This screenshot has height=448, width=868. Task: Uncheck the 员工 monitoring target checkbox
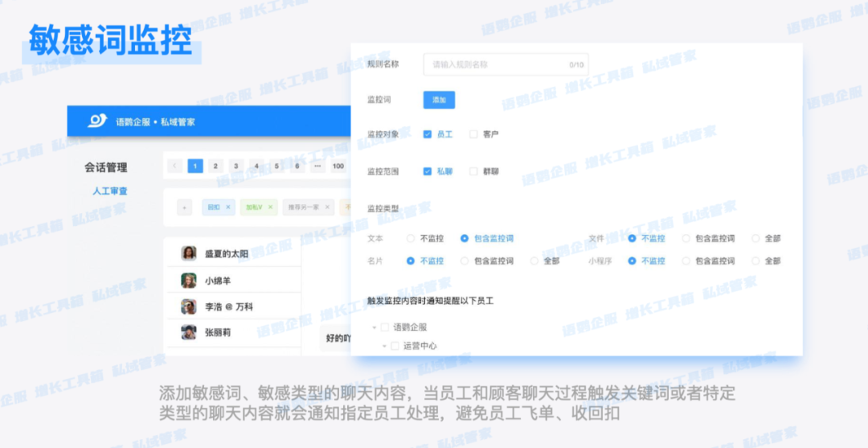(x=428, y=134)
